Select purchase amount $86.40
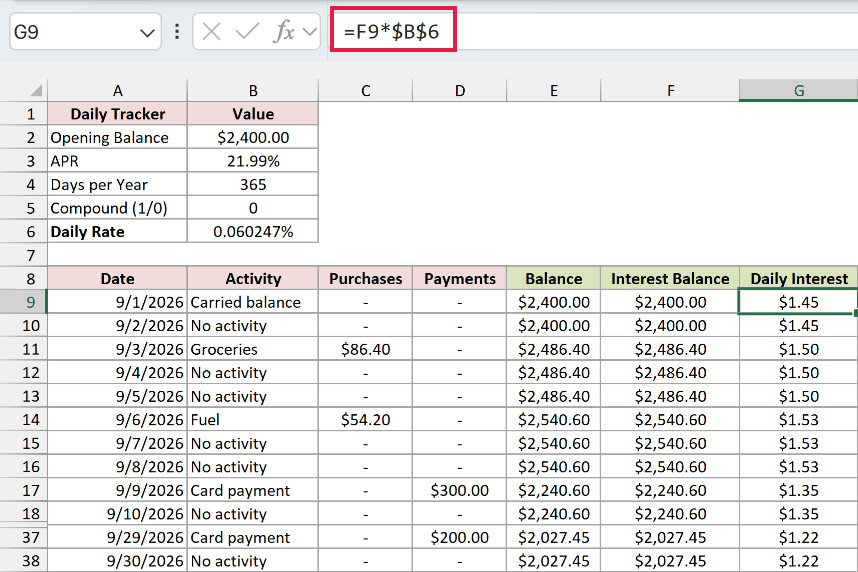Screen dimensions: 858x572 click(x=366, y=349)
